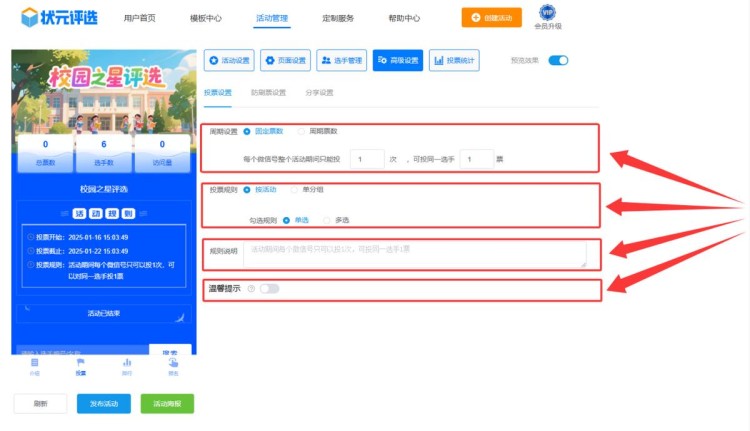Image resolution: width=750 pixels, height=431 pixels.
Task: Tap the 排行 ranking icon in preview
Action: (127, 365)
